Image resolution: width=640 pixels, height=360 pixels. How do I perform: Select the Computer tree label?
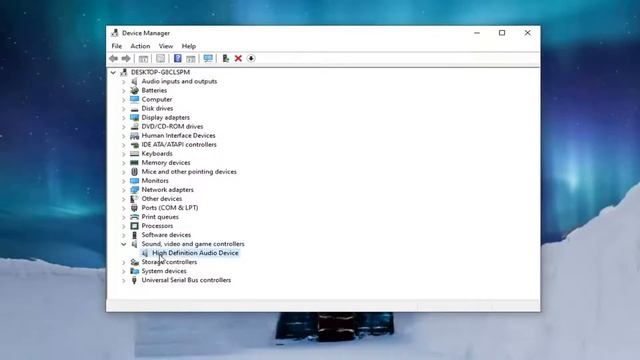point(157,99)
